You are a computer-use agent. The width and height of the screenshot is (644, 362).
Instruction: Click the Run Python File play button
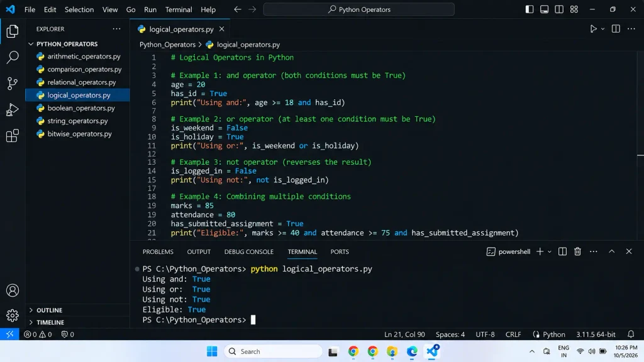click(593, 29)
